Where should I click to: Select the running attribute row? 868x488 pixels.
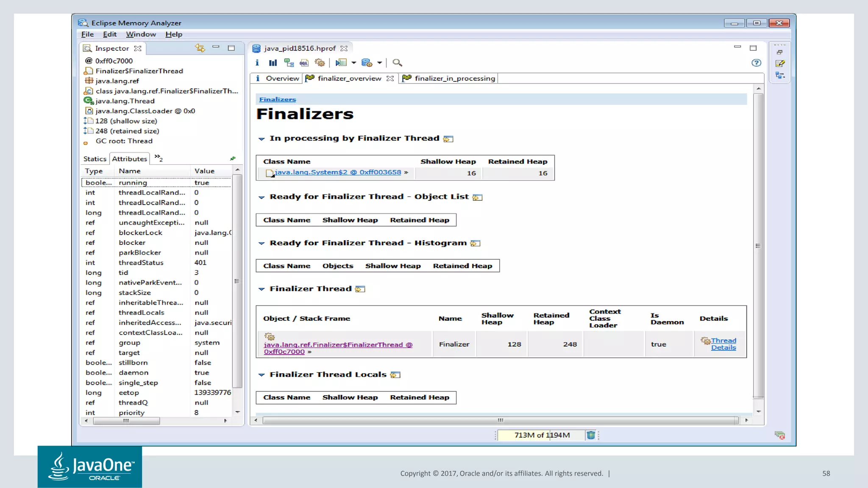[156, 183]
